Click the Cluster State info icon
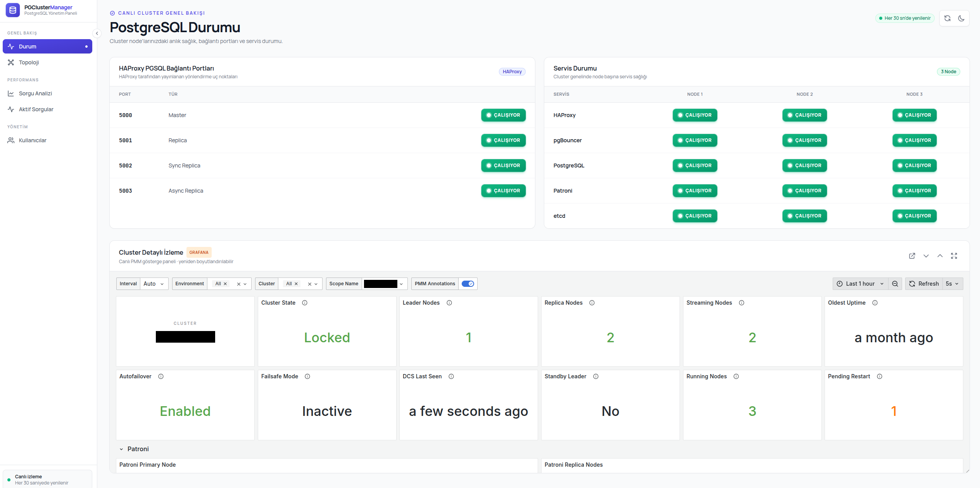The height and width of the screenshot is (488, 980). 305,303
